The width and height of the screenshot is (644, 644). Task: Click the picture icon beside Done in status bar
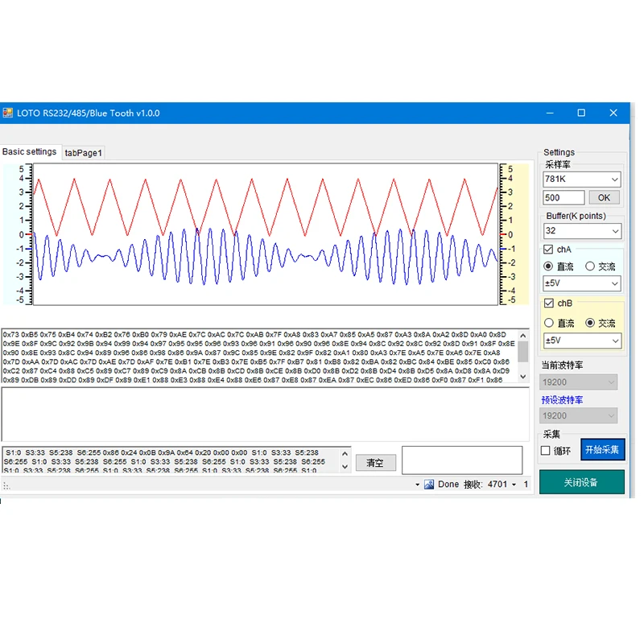point(429,485)
